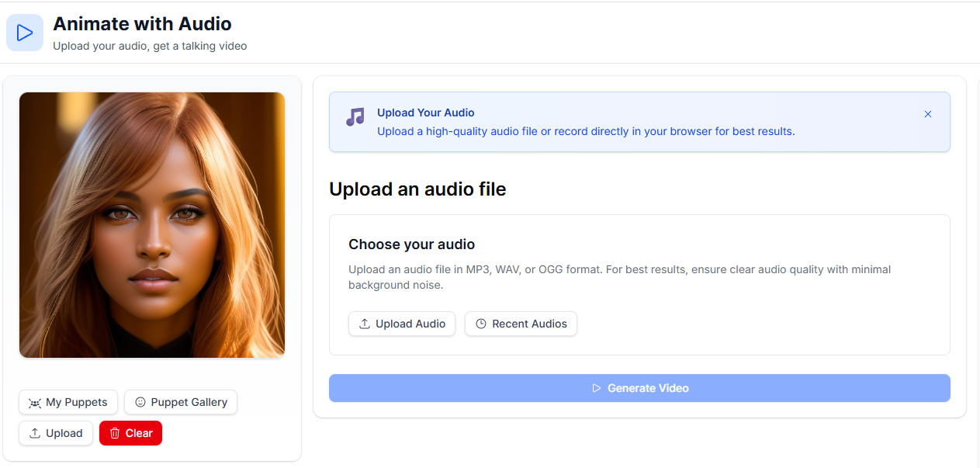Image resolution: width=980 pixels, height=468 pixels.
Task: Show Recent Audios
Action: click(x=521, y=324)
